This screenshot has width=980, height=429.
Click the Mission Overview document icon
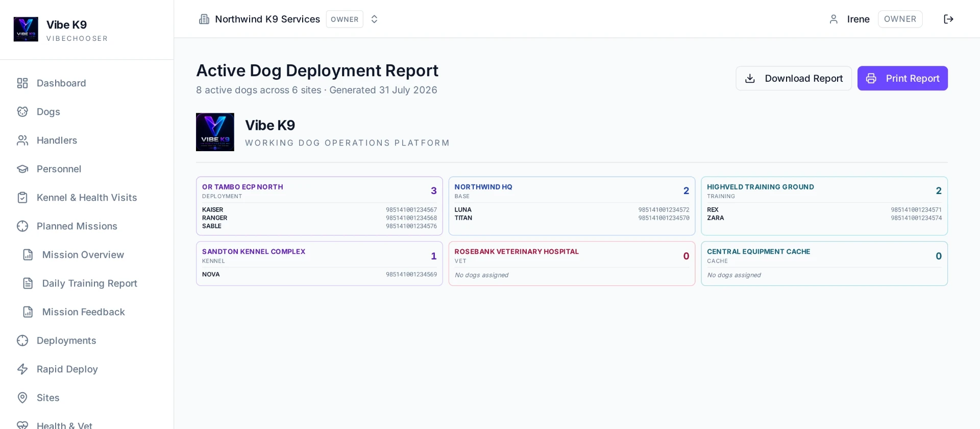point(28,255)
